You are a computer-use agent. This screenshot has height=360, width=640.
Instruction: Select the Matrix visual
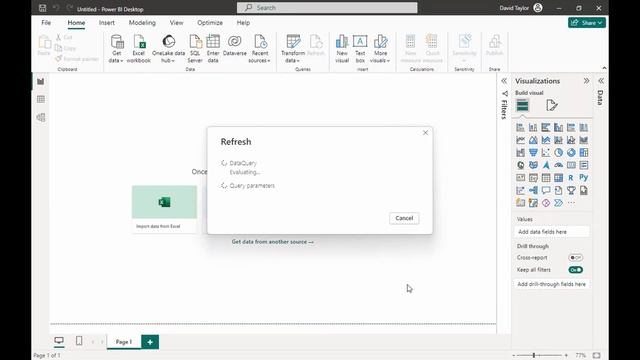pyautogui.click(x=558, y=178)
